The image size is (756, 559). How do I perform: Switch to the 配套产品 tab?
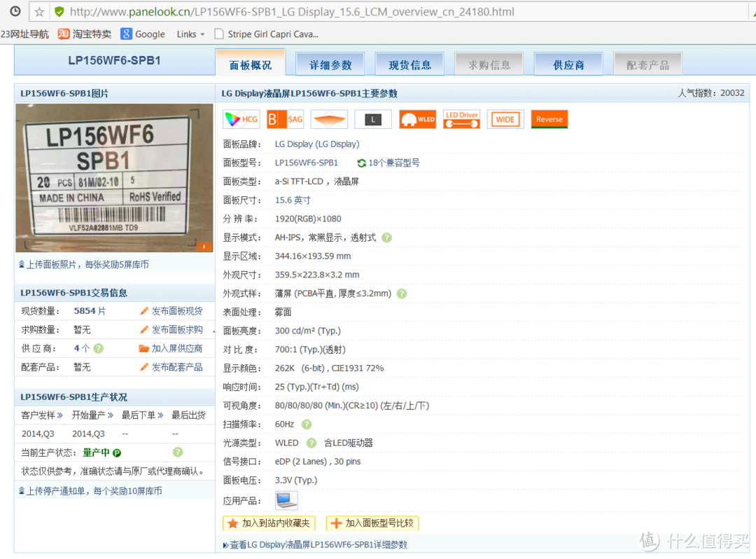pyautogui.click(x=648, y=64)
